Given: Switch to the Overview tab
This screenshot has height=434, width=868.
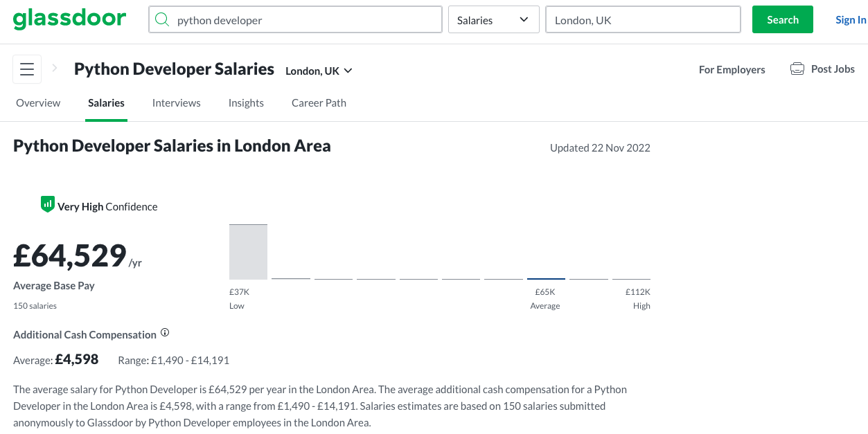Looking at the screenshot, I should pos(38,102).
